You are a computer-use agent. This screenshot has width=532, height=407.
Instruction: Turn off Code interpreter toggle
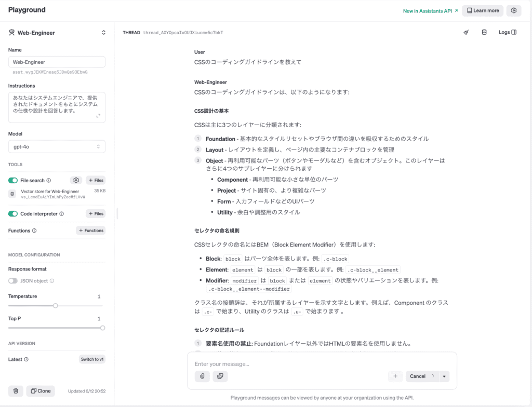[13, 213]
